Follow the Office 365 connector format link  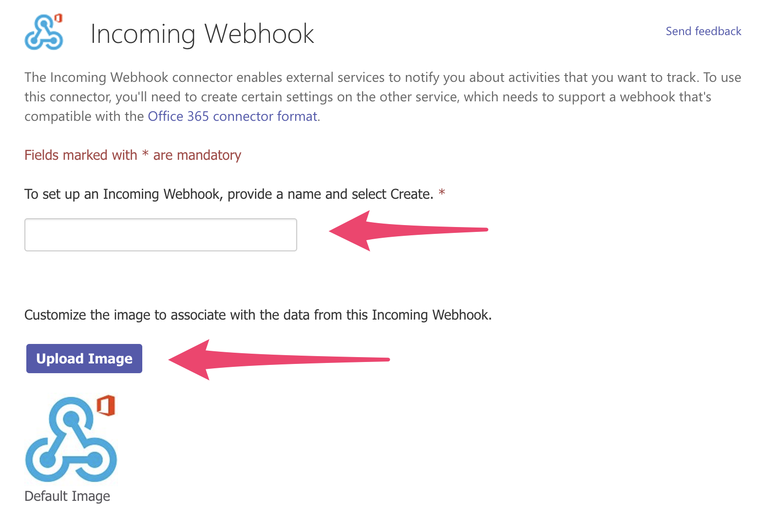(232, 116)
